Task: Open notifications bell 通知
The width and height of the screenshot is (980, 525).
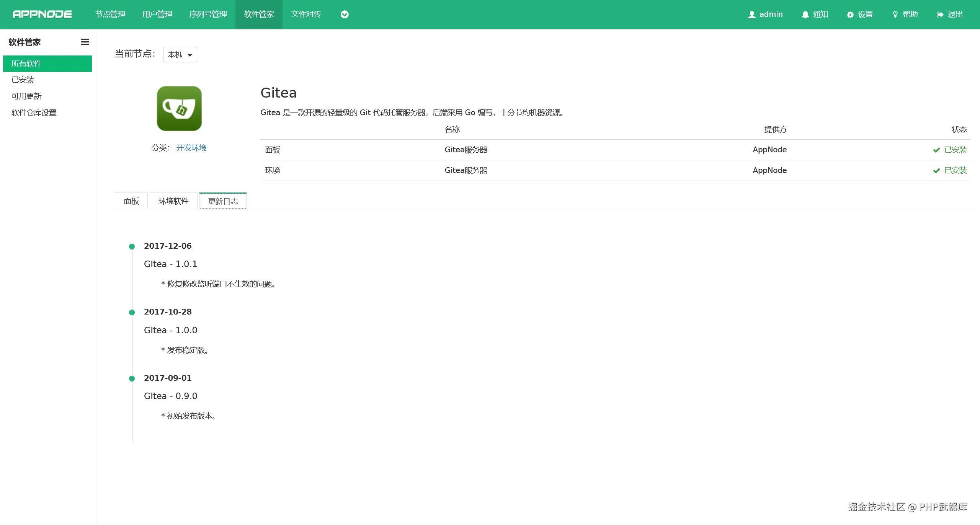Action: point(805,15)
